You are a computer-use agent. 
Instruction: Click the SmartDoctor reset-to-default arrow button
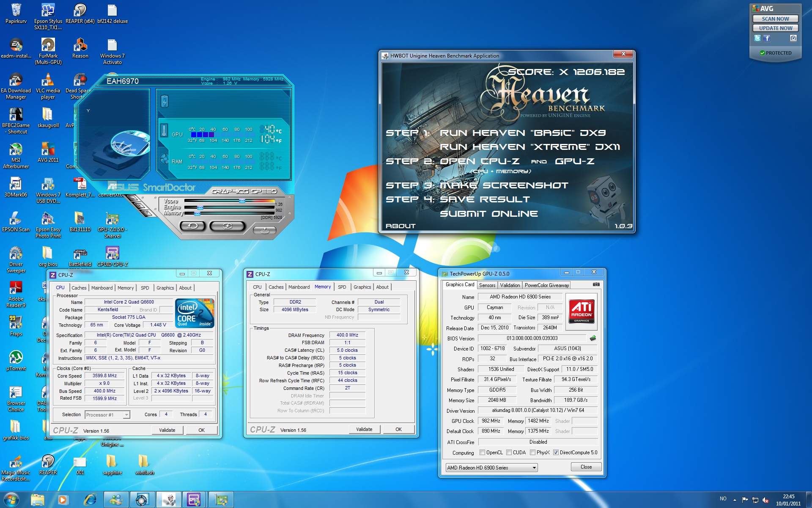pyautogui.click(x=192, y=226)
